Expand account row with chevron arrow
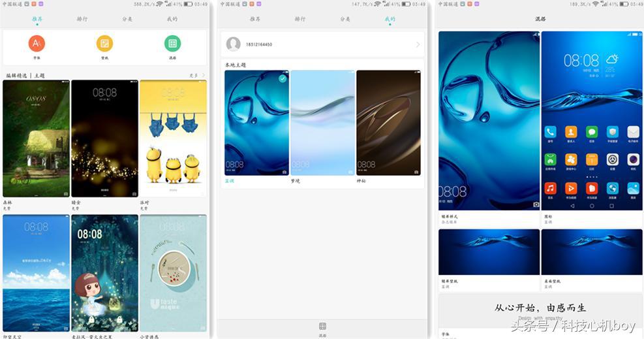 [418, 44]
